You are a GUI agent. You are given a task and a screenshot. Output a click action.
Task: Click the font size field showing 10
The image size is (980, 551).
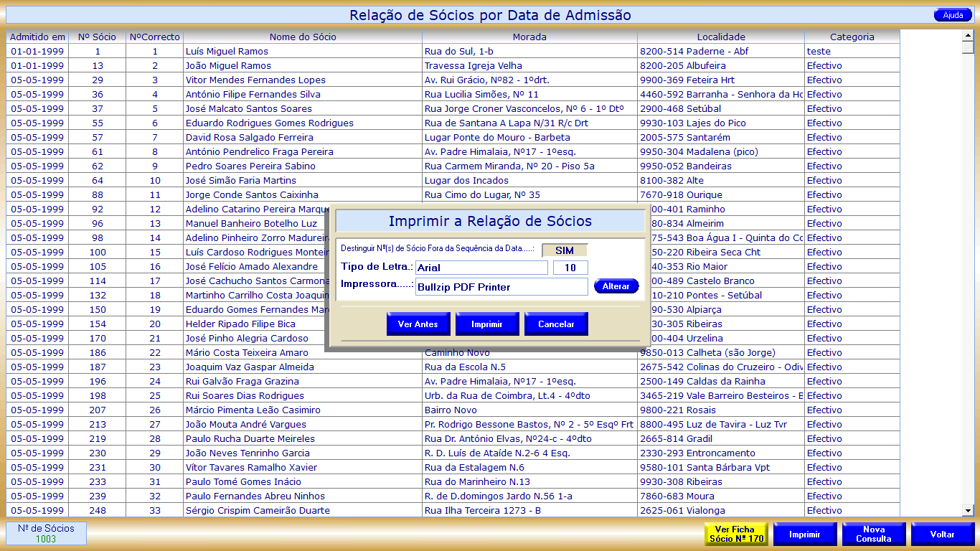pyautogui.click(x=570, y=268)
